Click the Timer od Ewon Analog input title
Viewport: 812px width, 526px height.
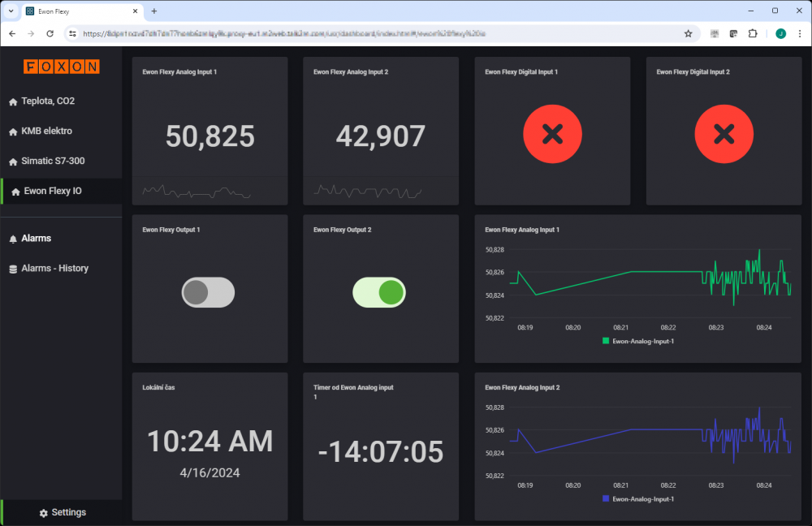click(x=353, y=392)
